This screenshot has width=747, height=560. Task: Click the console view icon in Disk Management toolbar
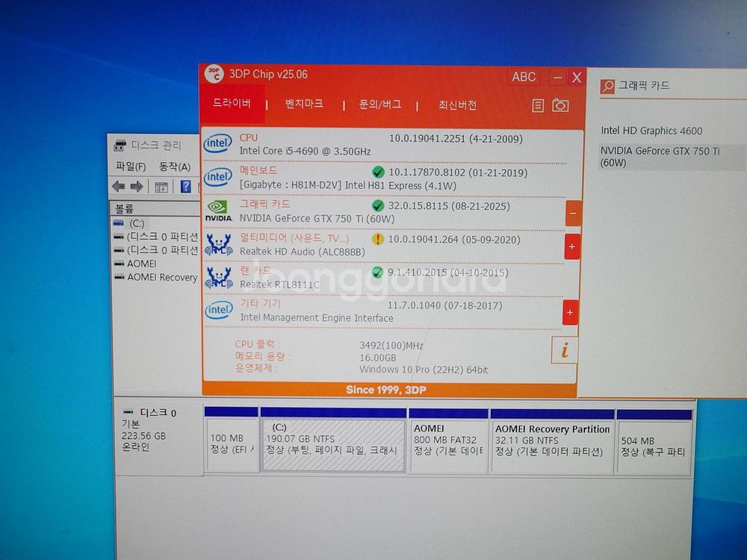(x=161, y=187)
